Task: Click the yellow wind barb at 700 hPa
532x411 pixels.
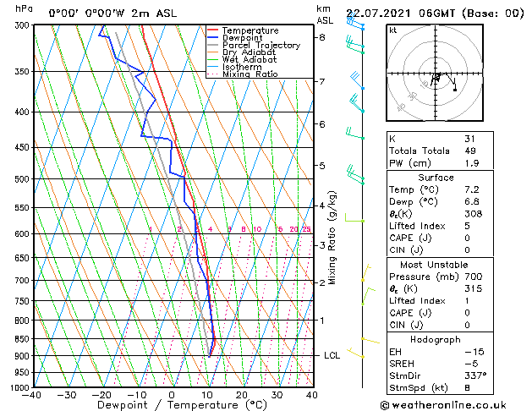Action: tap(366, 273)
